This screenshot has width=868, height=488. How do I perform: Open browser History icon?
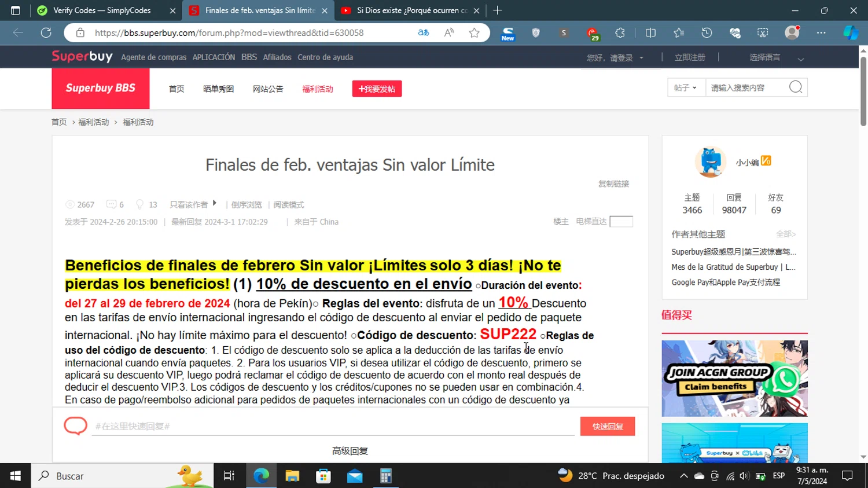(707, 33)
